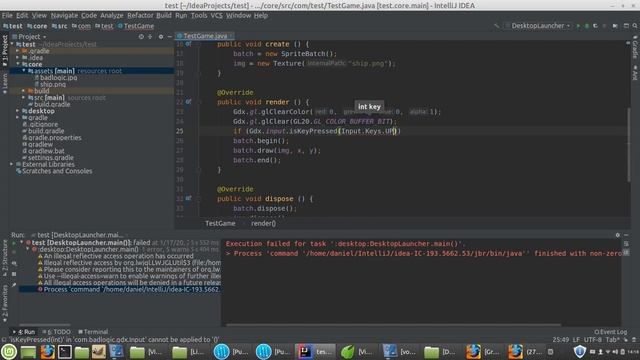Switch to IntelliJ taskbar entry
Viewport: 640px width, 360px height.
click(x=315, y=351)
